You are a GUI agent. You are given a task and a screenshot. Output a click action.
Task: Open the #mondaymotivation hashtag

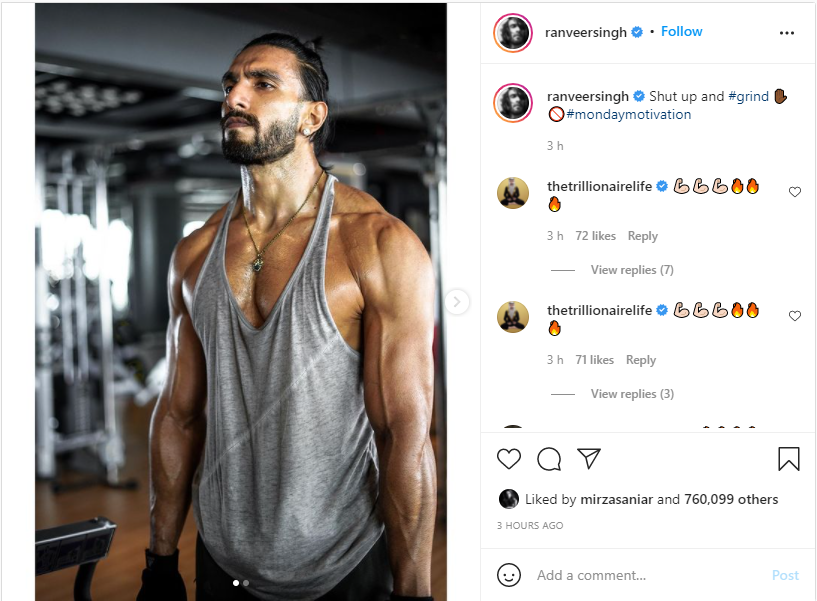coord(628,115)
